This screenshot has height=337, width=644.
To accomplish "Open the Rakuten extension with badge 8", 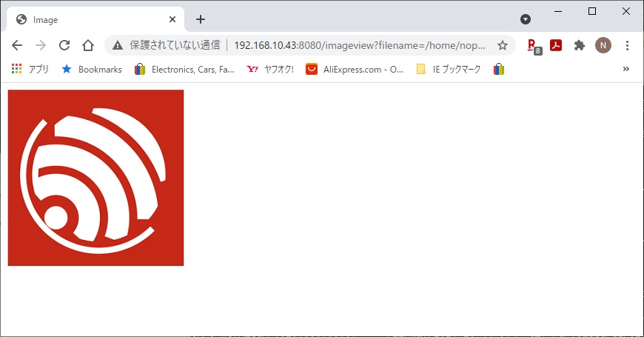I will (x=534, y=47).
